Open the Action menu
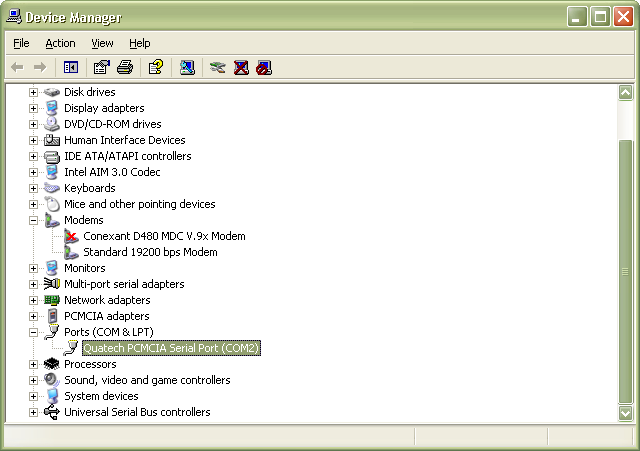The height and width of the screenshot is (451, 640). [x=60, y=43]
